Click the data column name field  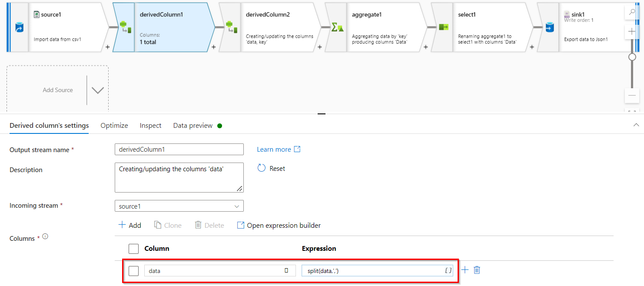coord(220,270)
